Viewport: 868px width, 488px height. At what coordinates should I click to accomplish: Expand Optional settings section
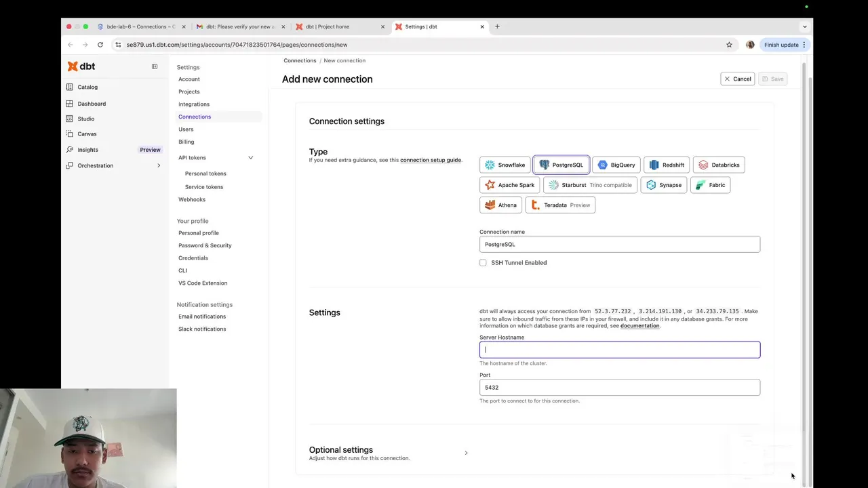(x=466, y=453)
